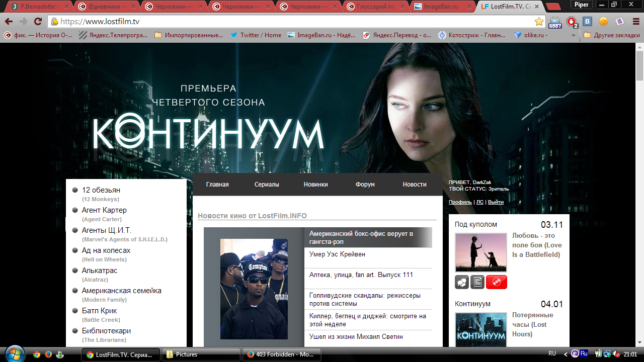Screen dimensions: 644x362
Task: Open the Новости menu item
Action: coord(415,185)
